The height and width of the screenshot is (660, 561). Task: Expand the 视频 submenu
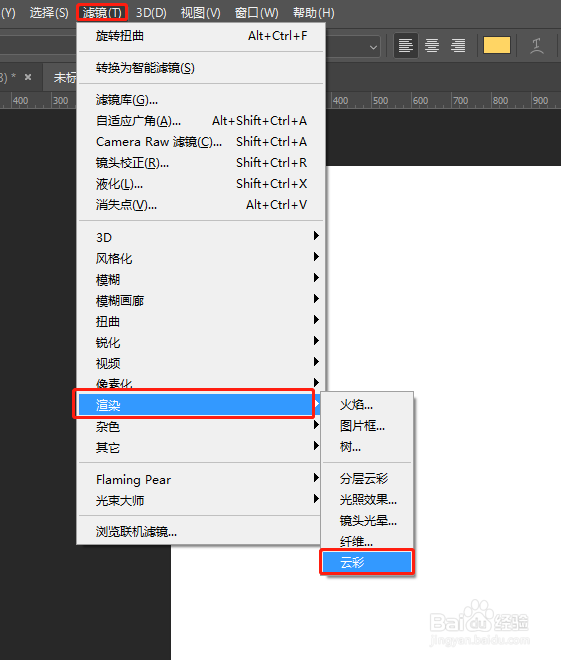[201, 363]
